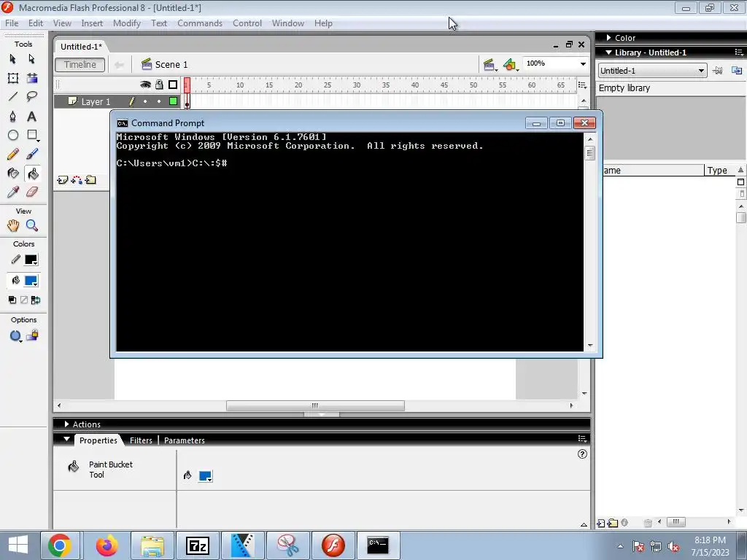Toggle Layer 1 lock dot

[x=159, y=101]
